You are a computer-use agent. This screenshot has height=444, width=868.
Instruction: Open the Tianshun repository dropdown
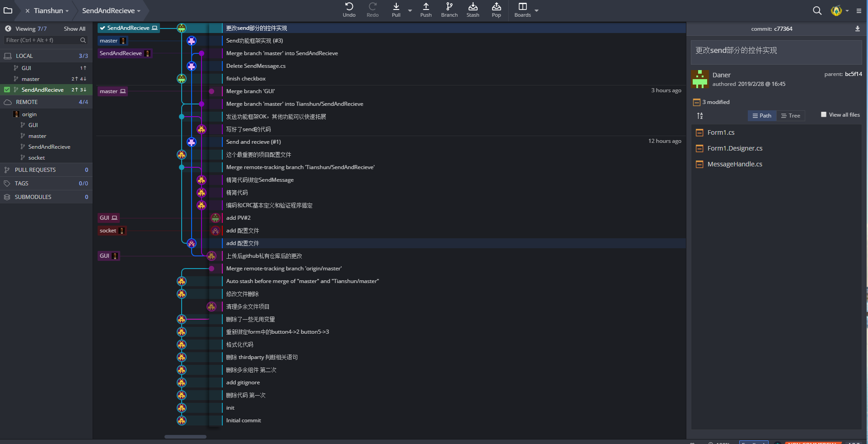pyautogui.click(x=67, y=11)
